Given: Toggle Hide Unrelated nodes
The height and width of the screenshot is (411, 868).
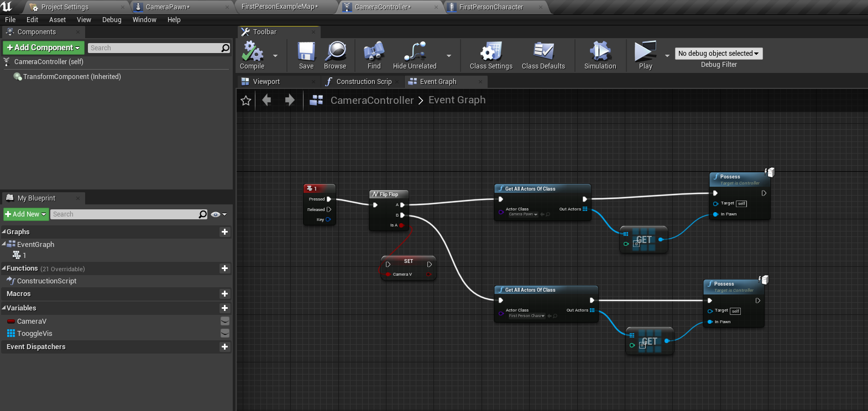Looking at the screenshot, I should point(415,55).
